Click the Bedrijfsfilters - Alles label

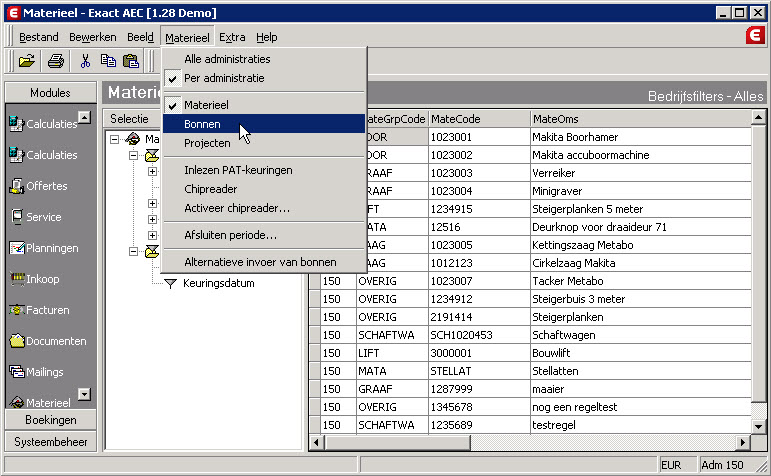pyautogui.click(x=706, y=96)
